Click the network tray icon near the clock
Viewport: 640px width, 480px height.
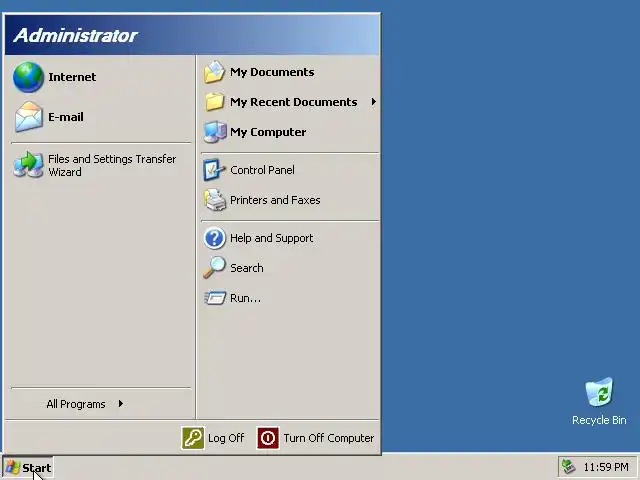(x=569, y=467)
